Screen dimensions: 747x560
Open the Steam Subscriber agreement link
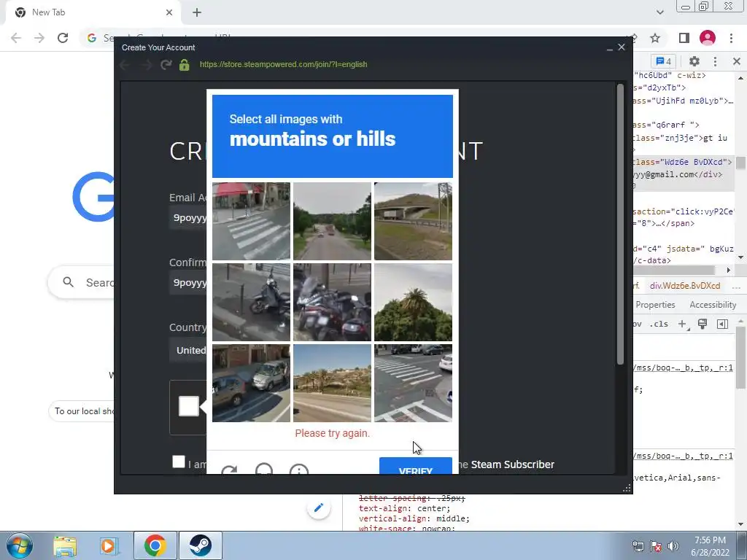click(513, 464)
